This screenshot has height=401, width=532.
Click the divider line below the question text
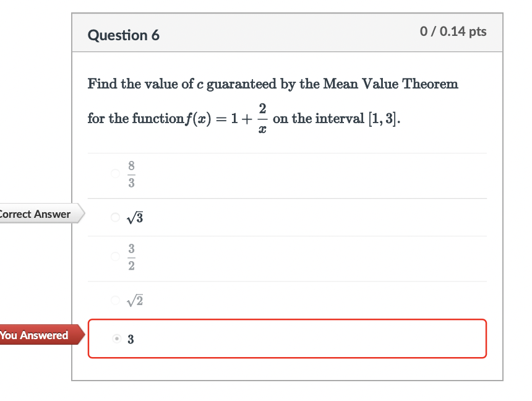tap(287, 152)
